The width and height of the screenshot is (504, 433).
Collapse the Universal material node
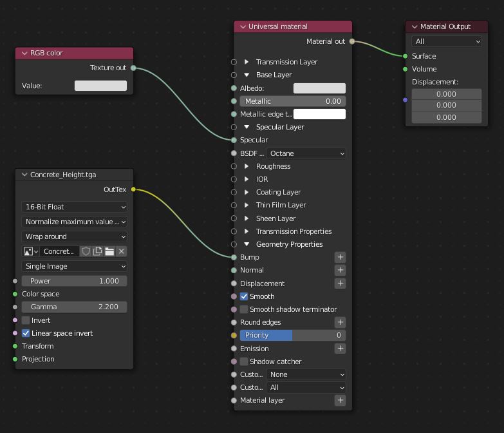(x=243, y=26)
